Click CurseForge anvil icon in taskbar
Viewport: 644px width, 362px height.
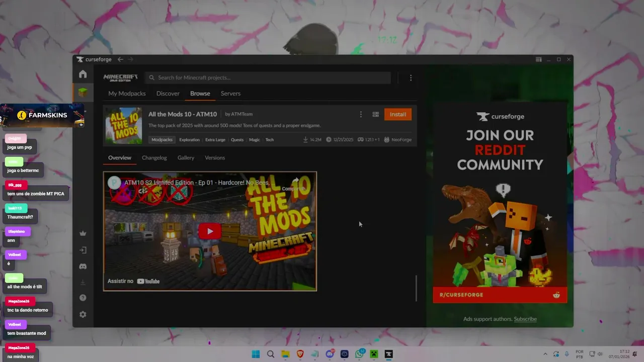tap(389, 354)
